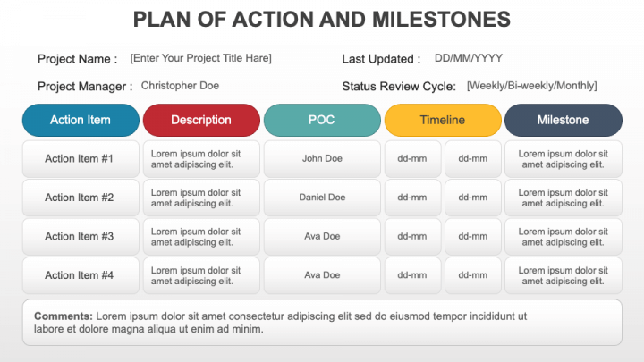The image size is (644, 362).
Task: Select the Plan of Action and Milestones title
Action: [322, 20]
